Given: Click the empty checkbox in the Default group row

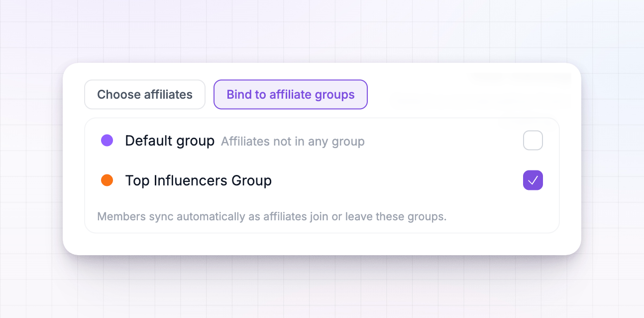Looking at the screenshot, I should 533,141.
